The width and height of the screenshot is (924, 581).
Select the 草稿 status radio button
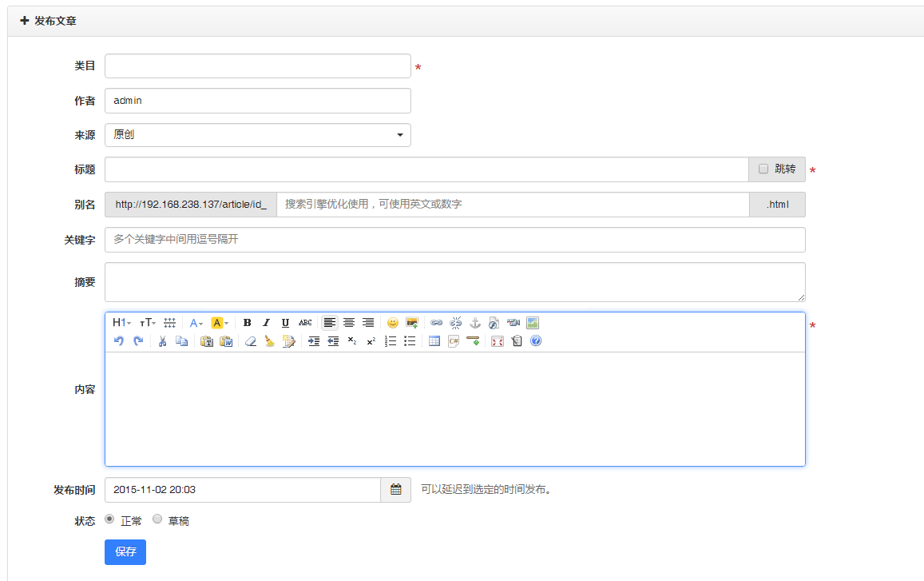157,519
